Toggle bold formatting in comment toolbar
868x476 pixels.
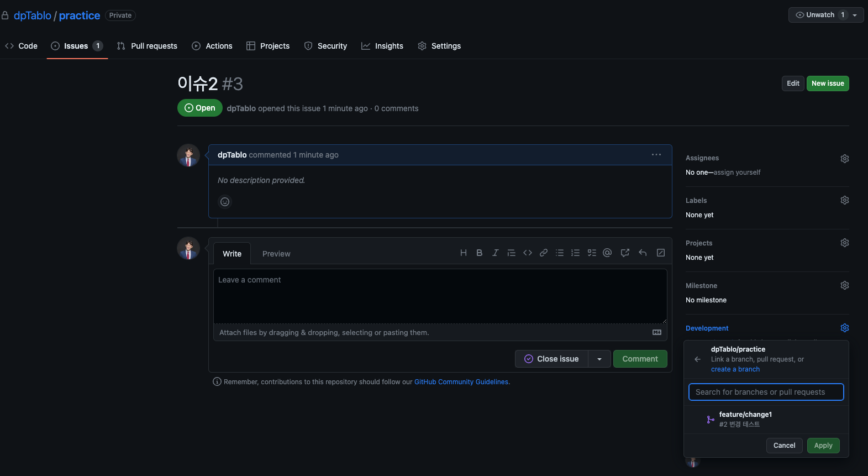pos(480,253)
